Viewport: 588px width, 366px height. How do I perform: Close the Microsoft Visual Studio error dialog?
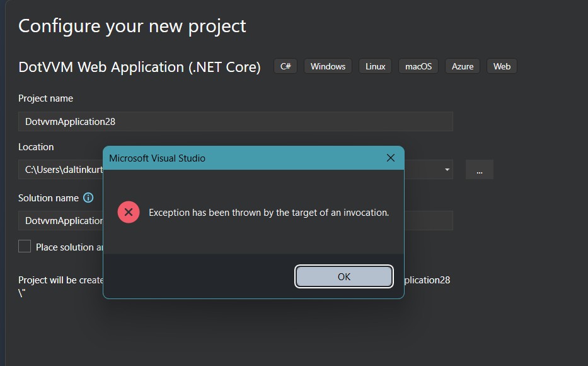390,158
